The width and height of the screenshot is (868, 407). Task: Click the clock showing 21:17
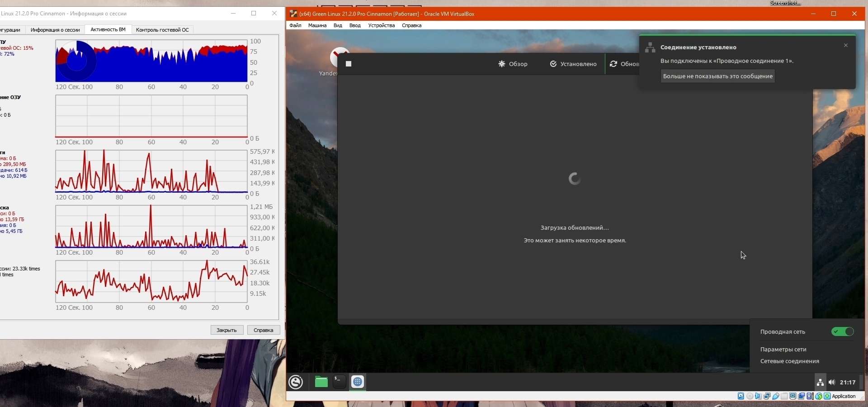(x=848, y=383)
